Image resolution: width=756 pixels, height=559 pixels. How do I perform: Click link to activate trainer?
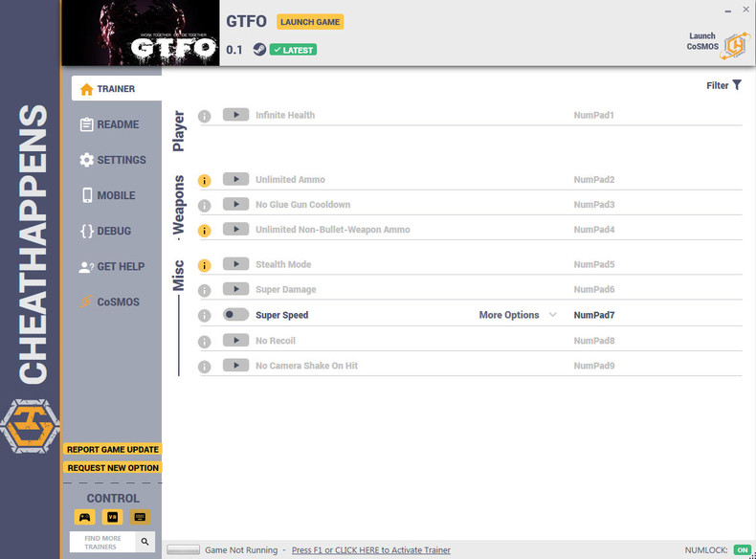pyautogui.click(x=370, y=549)
